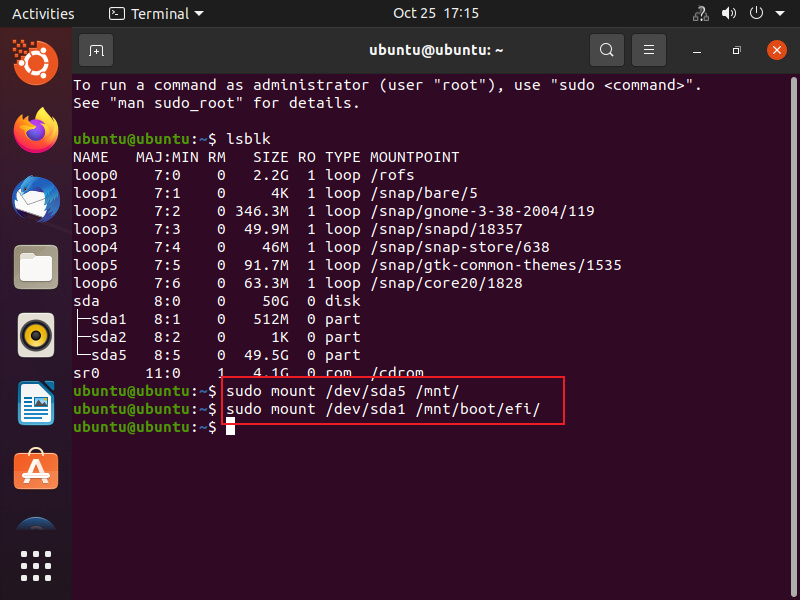
Task: Click the volume speaker icon
Action: (728, 14)
